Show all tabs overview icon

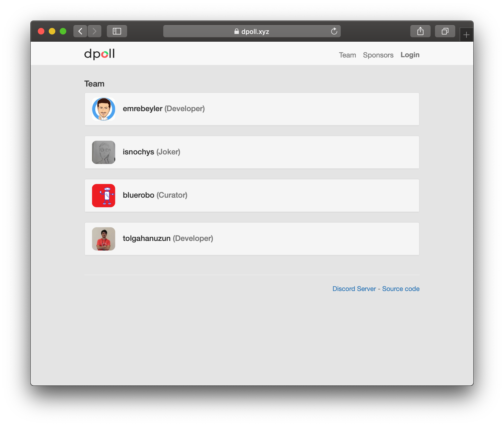445,31
